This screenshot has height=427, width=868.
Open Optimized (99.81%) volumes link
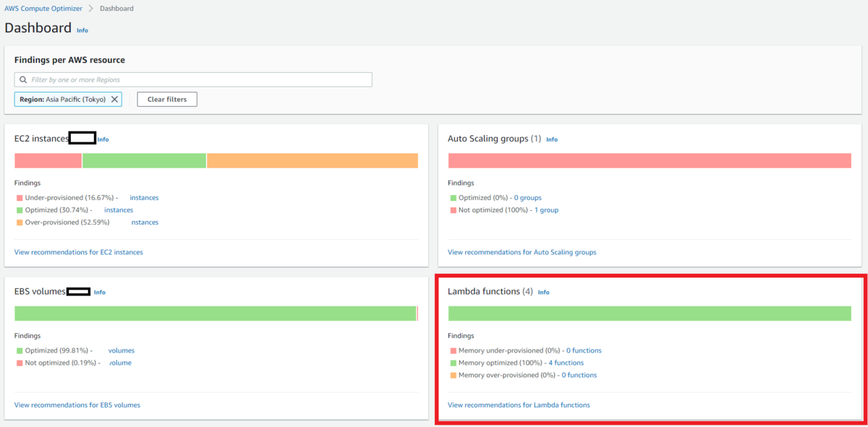pos(122,350)
